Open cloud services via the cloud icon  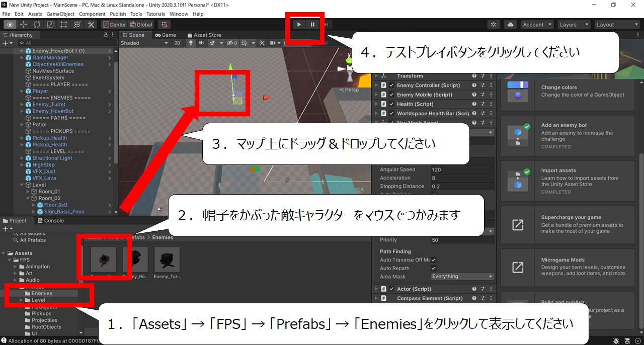pyautogui.click(x=510, y=24)
